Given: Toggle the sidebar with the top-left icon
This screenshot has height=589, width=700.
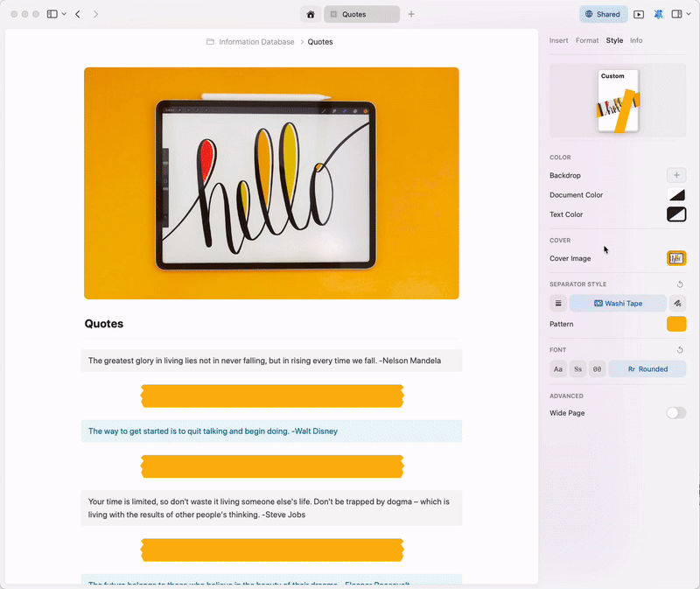Looking at the screenshot, I should point(51,14).
